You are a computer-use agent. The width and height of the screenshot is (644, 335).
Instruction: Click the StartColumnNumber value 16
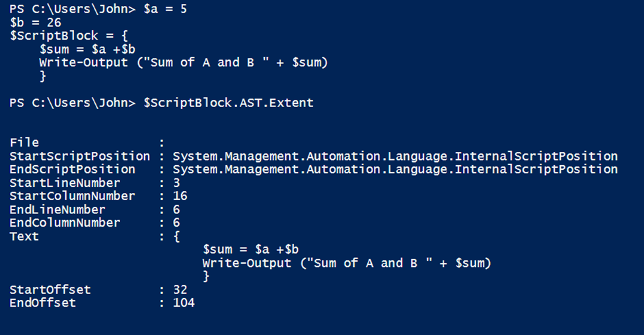(180, 196)
